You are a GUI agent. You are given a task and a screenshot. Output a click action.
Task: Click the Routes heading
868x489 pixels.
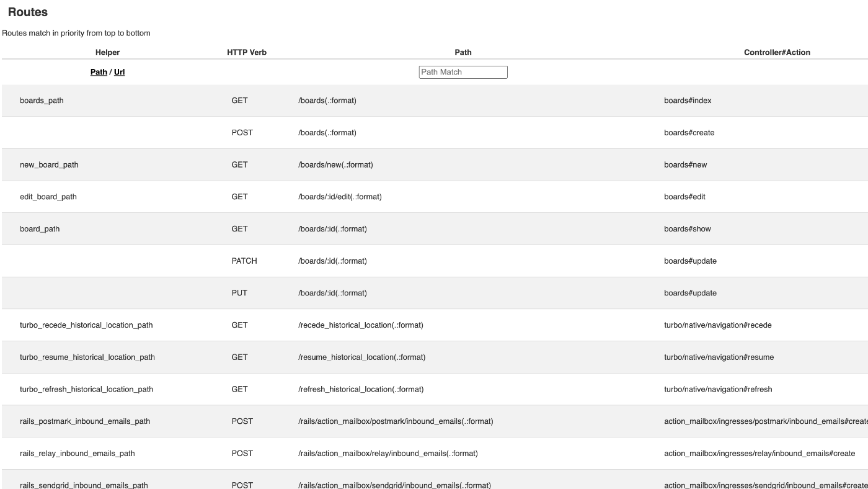[x=28, y=12]
